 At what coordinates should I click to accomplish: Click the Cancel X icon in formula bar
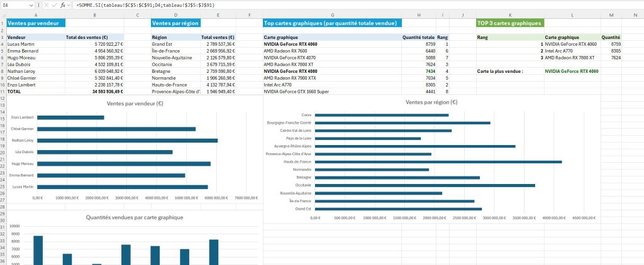(47, 5)
